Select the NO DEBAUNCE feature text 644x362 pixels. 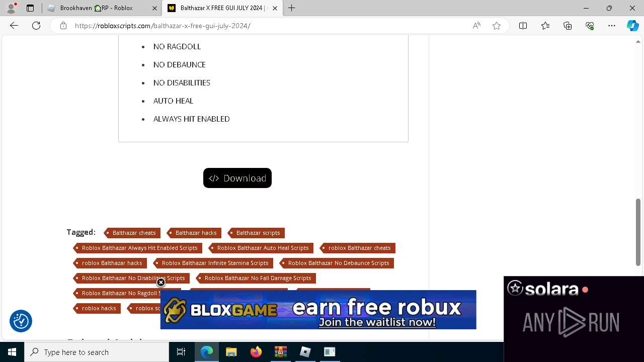[x=180, y=64]
